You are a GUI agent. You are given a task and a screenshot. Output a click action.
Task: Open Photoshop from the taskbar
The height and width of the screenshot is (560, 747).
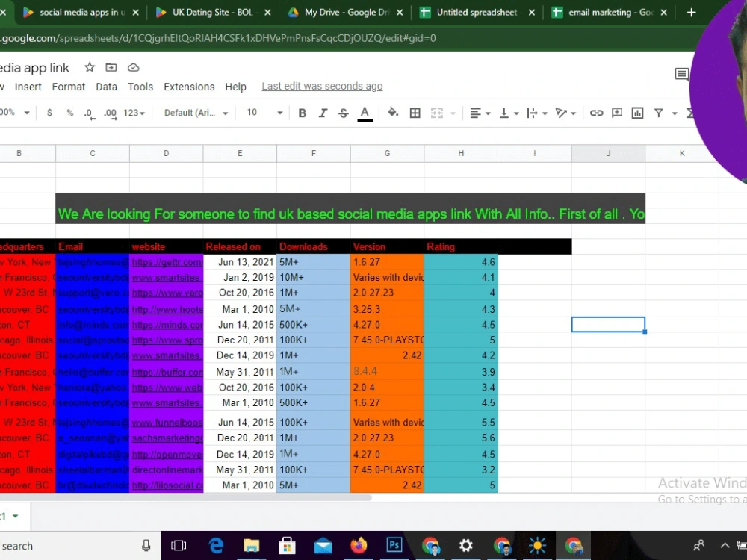point(394,545)
